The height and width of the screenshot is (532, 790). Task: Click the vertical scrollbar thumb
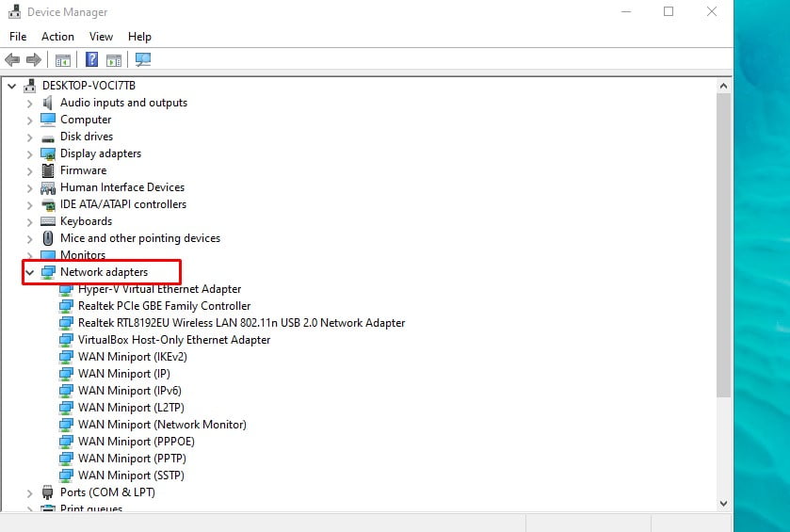tap(723, 246)
